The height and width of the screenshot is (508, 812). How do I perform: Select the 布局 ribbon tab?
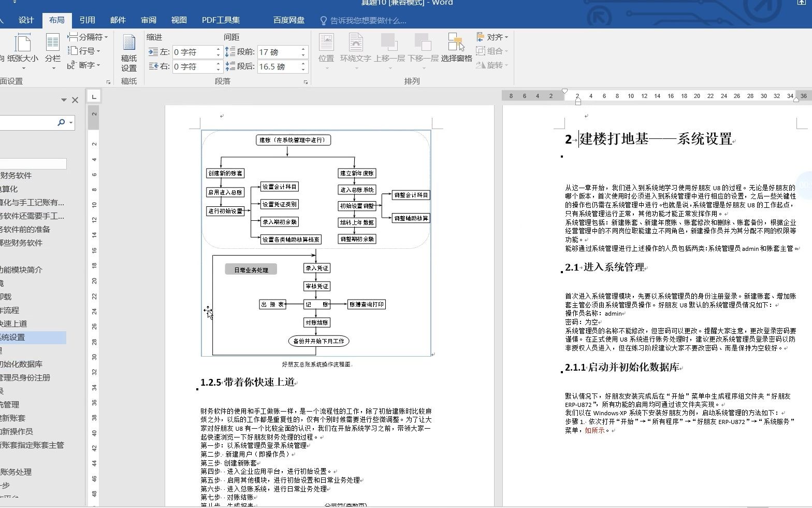click(56, 20)
